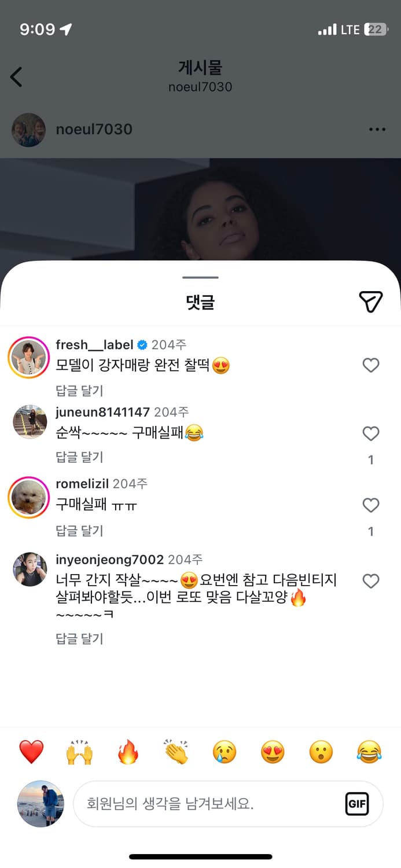Tap fresh__label's profile picture
The height and width of the screenshot is (868, 401).
tap(28, 357)
